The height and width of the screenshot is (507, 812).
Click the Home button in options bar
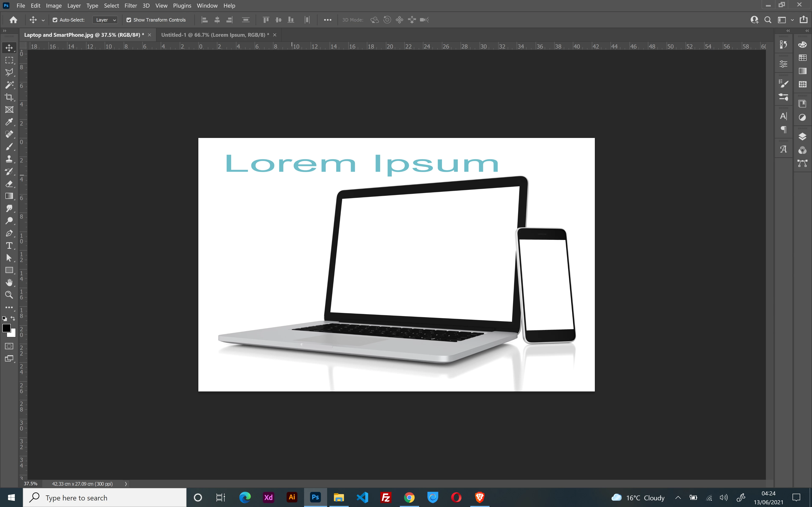click(13, 20)
